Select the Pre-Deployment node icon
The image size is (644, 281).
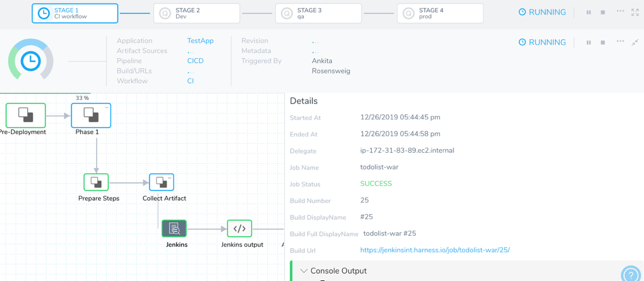(x=25, y=115)
